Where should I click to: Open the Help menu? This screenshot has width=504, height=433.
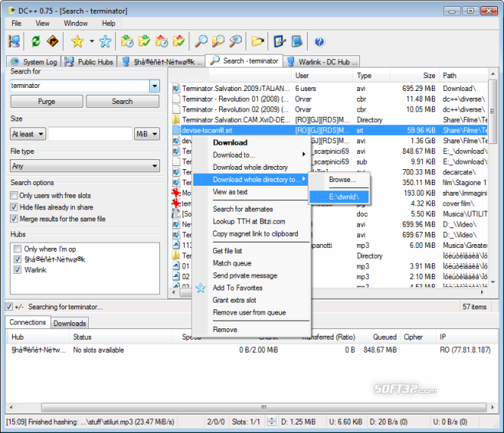pyautogui.click(x=108, y=24)
